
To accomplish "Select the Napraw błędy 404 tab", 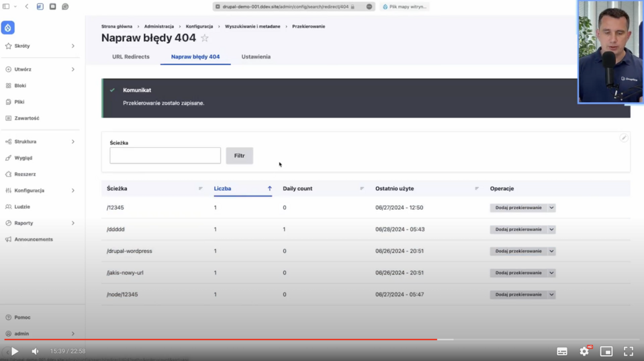I will pos(195,56).
